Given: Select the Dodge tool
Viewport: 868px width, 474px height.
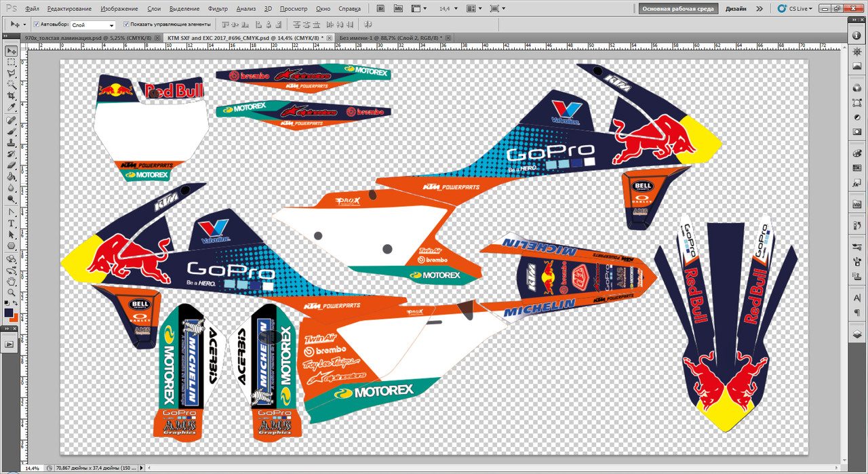Looking at the screenshot, I should 12,199.
